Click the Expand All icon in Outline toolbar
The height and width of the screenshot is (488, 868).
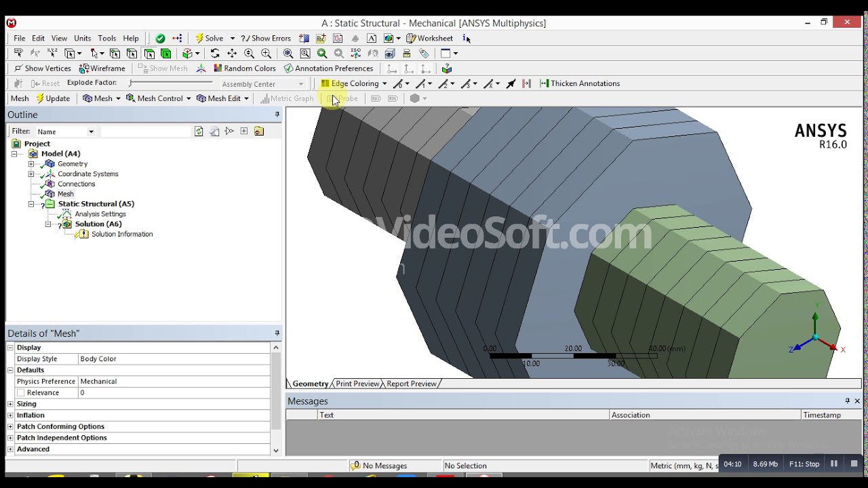click(x=244, y=131)
